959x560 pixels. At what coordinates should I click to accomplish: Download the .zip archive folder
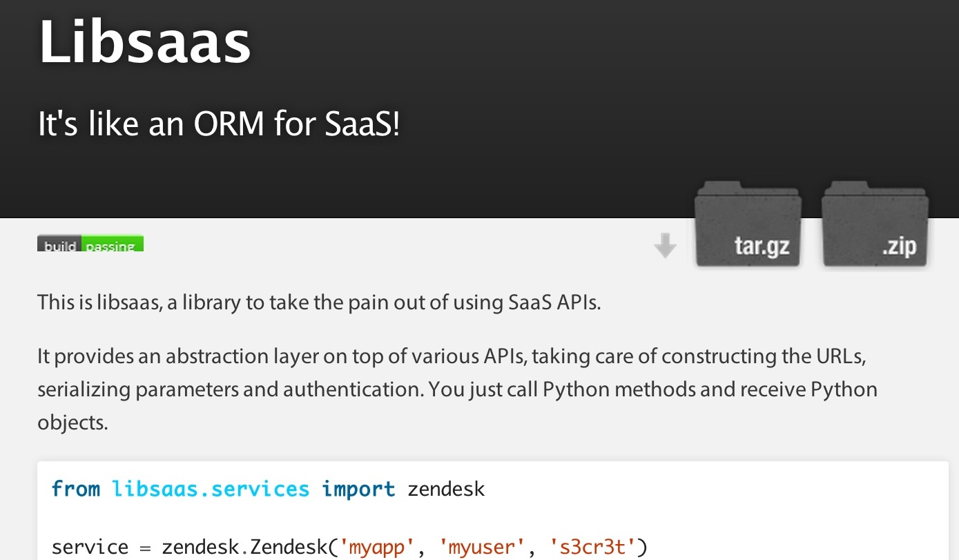click(875, 224)
